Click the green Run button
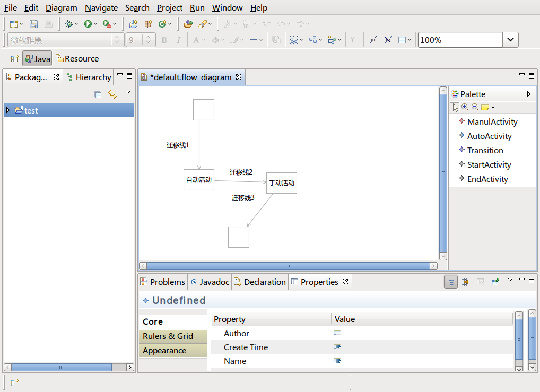The width and height of the screenshot is (540, 392). tap(88, 24)
